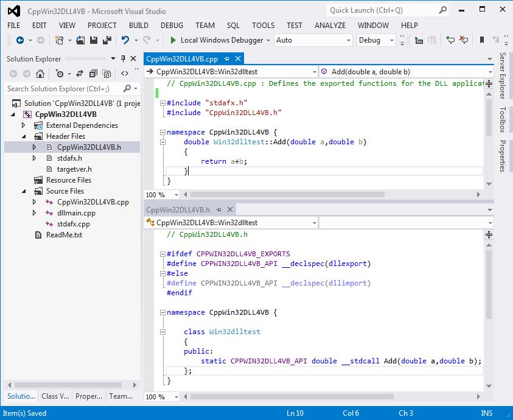Close the CppWin32DLL4VB.h tab
This screenshot has height=420, width=513.
click(230, 209)
